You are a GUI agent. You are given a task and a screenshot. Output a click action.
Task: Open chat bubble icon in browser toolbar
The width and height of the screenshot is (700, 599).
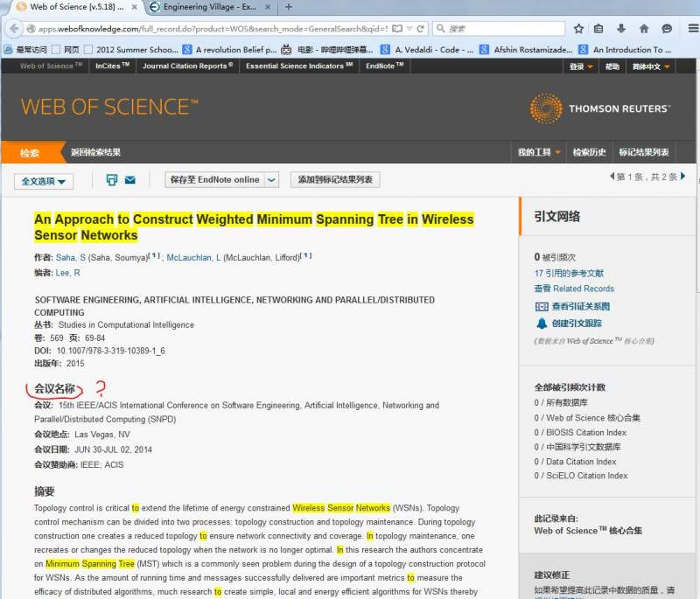pyautogui.click(x=667, y=29)
